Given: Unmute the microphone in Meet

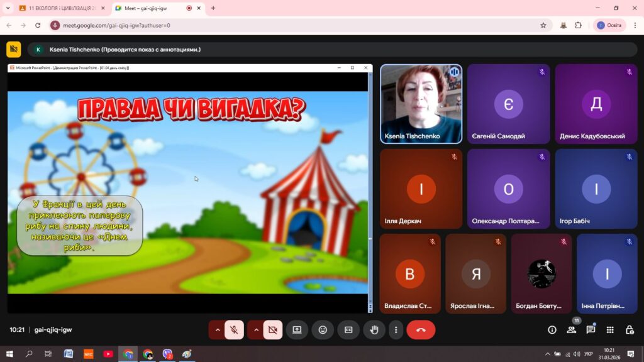Looking at the screenshot, I should 234,329.
